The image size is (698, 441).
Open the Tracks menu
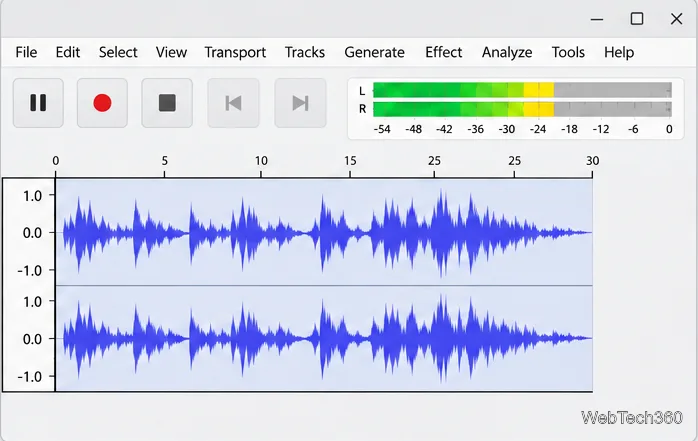coord(305,53)
